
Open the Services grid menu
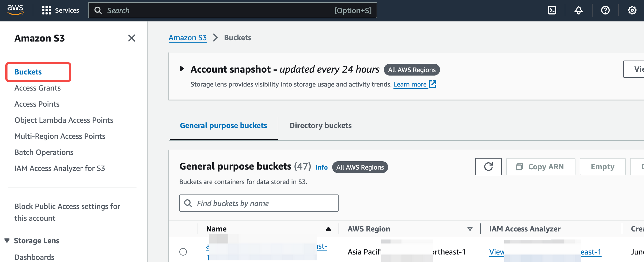coord(60,10)
